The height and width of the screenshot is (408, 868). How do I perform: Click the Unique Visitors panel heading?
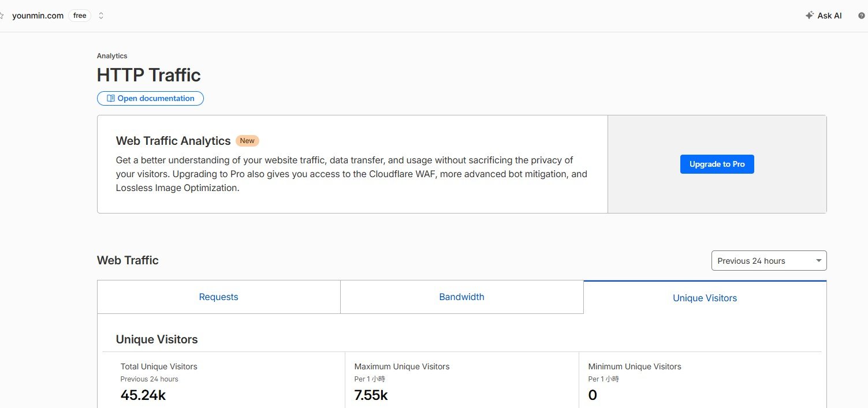(x=157, y=339)
